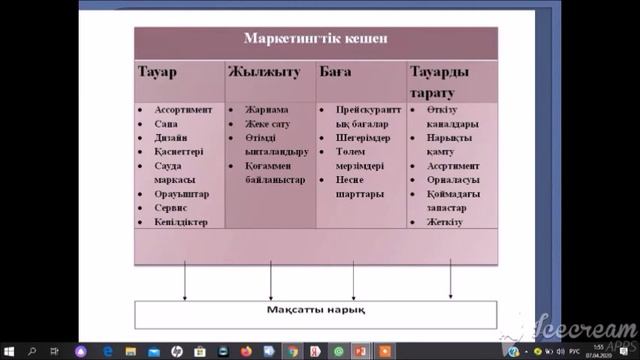The height and width of the screenshot is (360, 640).
Task: Open the Windows Start menu
Action: coord(9,351)
